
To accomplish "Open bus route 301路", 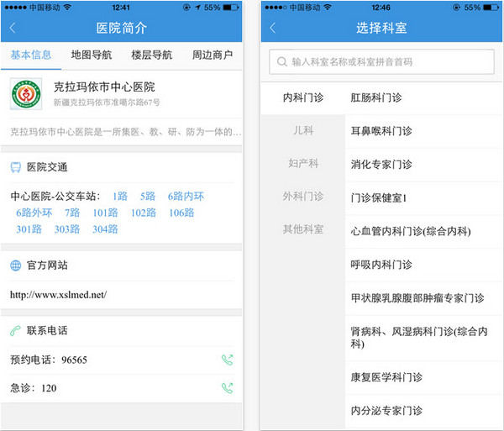I will (x=29, y=229).
